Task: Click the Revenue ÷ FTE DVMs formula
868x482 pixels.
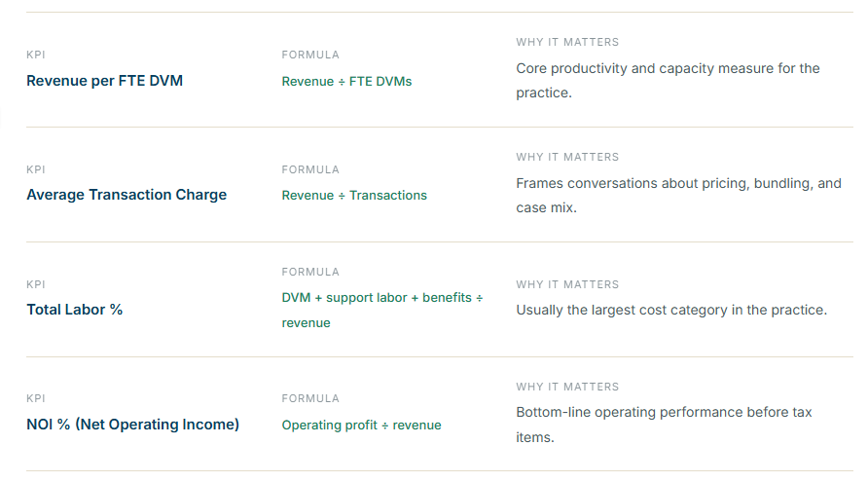Action: (x=346, y=82)
